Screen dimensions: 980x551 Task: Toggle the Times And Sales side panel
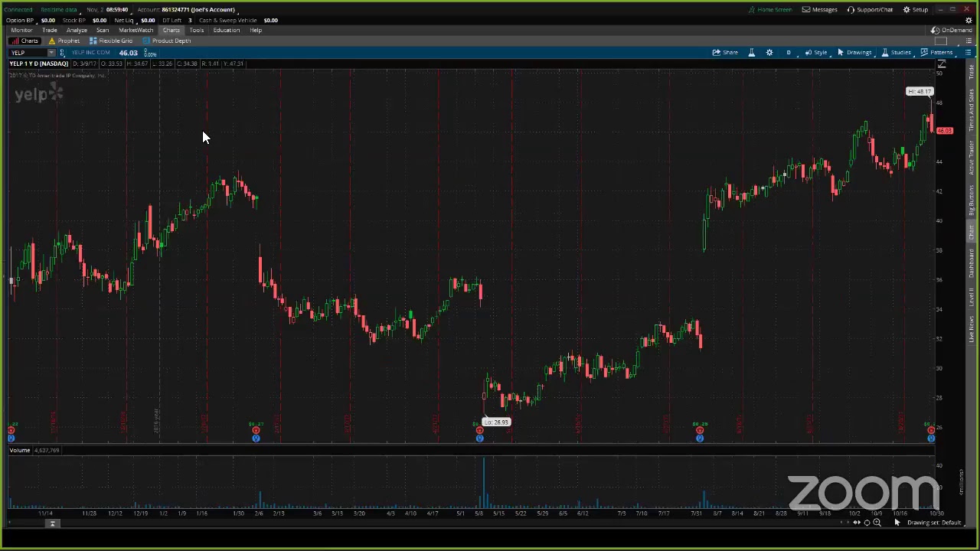pyautogui.click(x=972, y=109)
